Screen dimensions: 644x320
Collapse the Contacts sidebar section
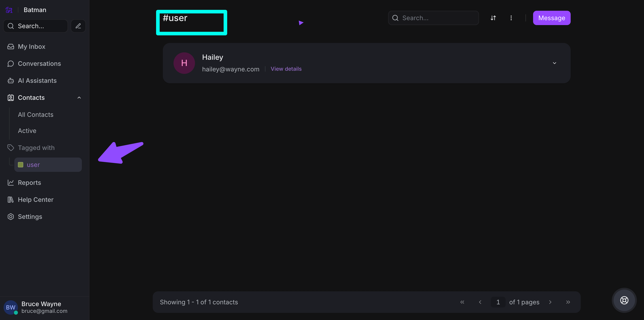[x=79, y=98]
